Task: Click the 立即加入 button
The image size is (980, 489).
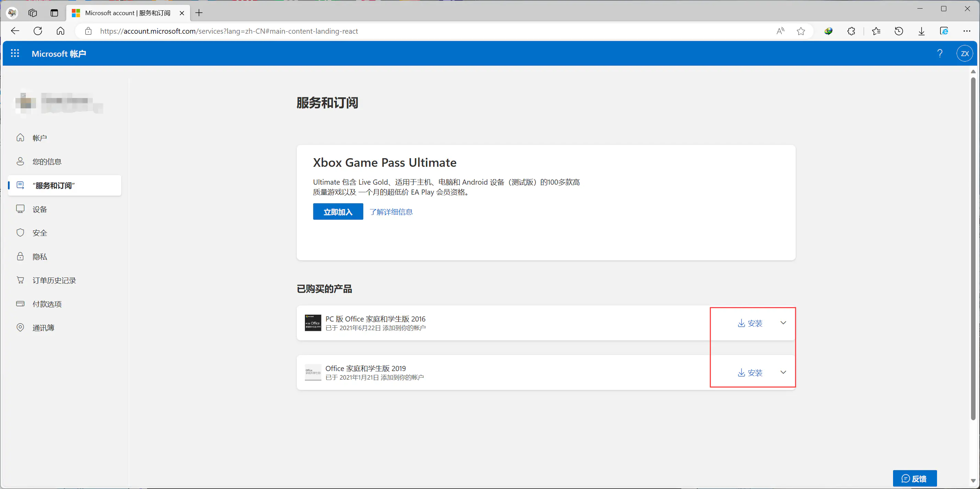Action: click(338, 211)
